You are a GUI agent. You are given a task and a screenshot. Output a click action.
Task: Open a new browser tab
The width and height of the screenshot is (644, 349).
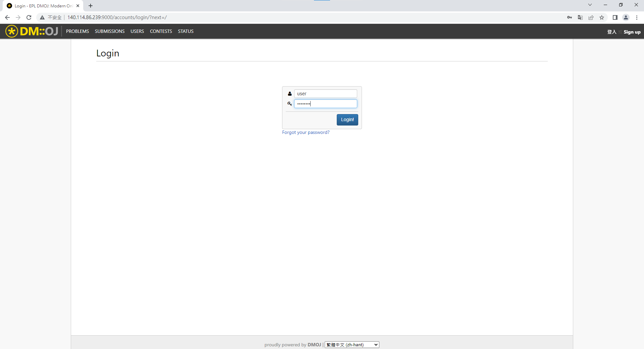pos(91,6)
